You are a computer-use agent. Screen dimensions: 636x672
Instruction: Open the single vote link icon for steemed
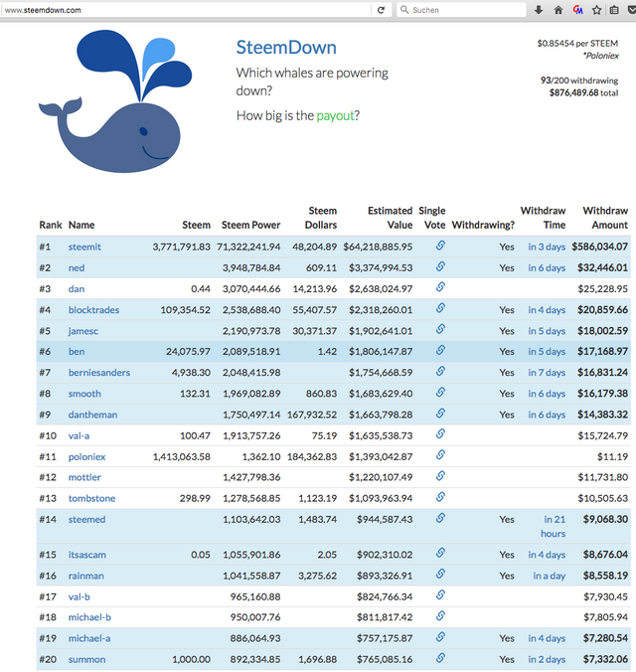(x=440, y=518)
